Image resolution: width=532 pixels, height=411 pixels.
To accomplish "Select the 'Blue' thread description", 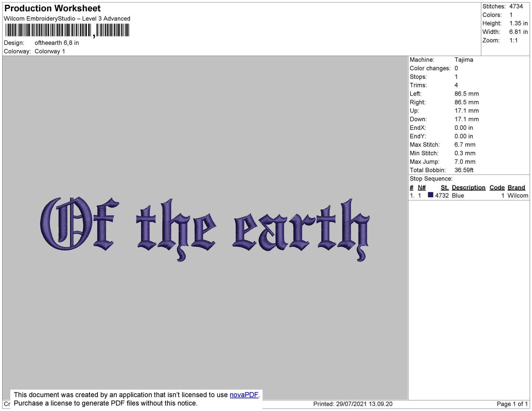I will [x=458, y=195].
